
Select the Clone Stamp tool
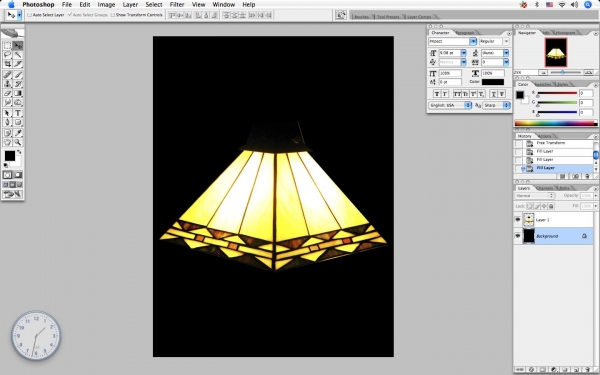point(7,84)
